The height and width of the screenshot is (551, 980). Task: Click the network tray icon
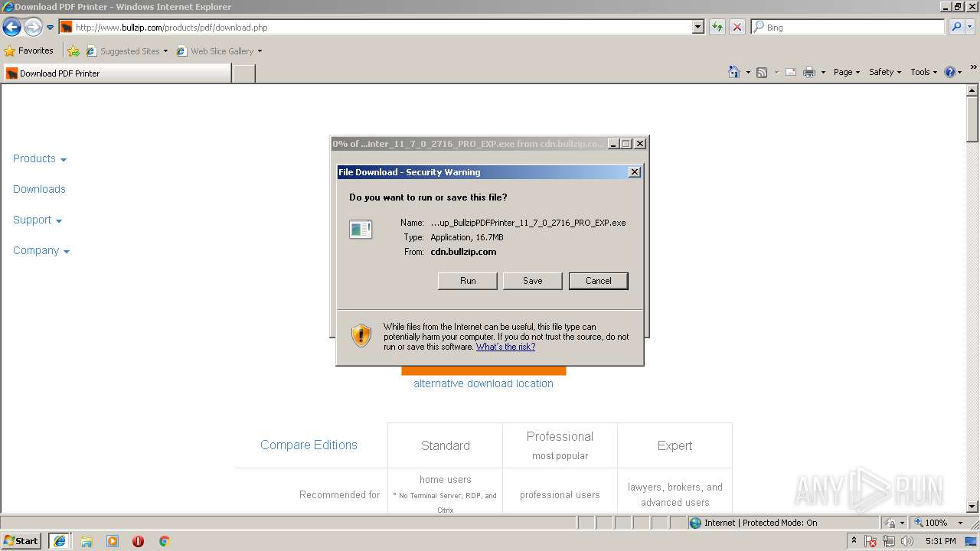pyautogui.click(x=889, y=541)
